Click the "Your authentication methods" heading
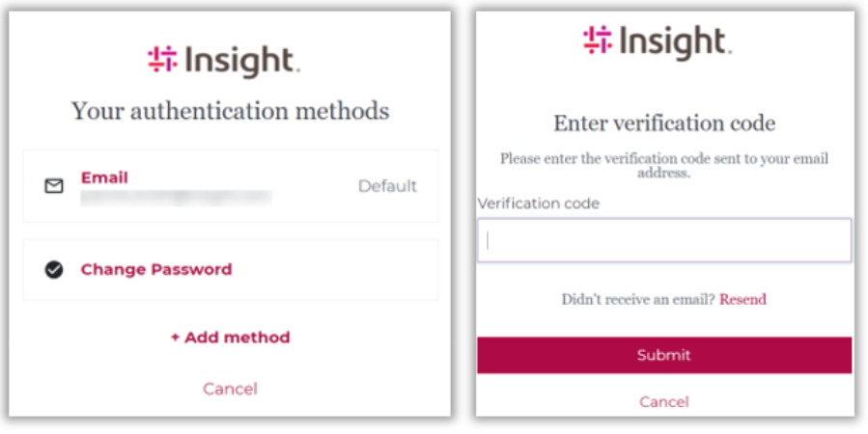The image size is (868, 434). [230, 111]
